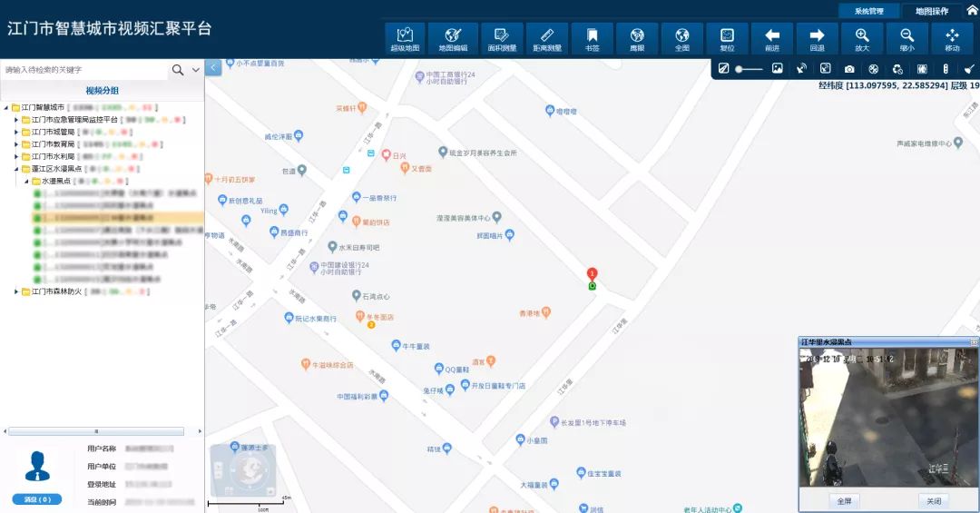Open the 超级地图 tool

[407, 38]
